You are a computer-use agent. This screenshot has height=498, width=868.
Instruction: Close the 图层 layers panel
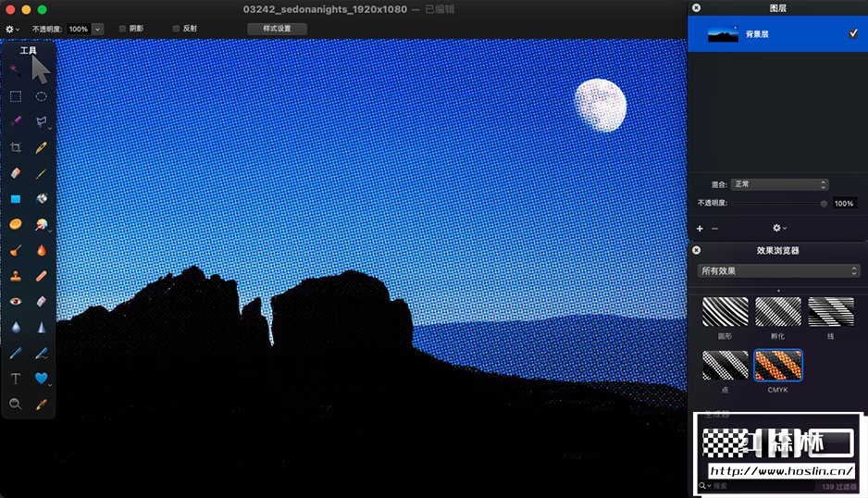point(697,7)
